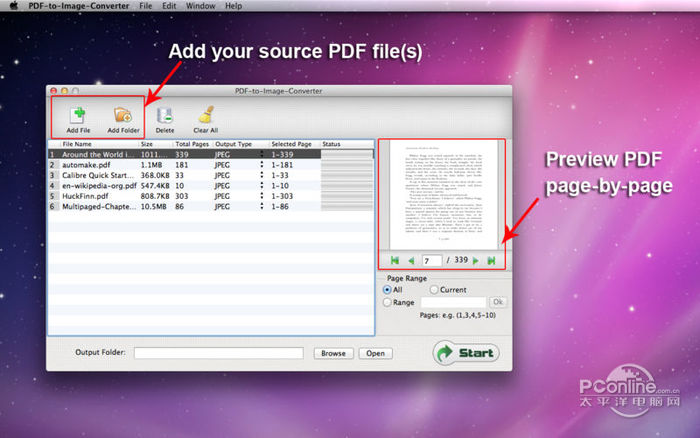700x438 pixels.
Task: Open output type dropdown for Multipaged-Chapte row
Action: click(x=262, y=206)
